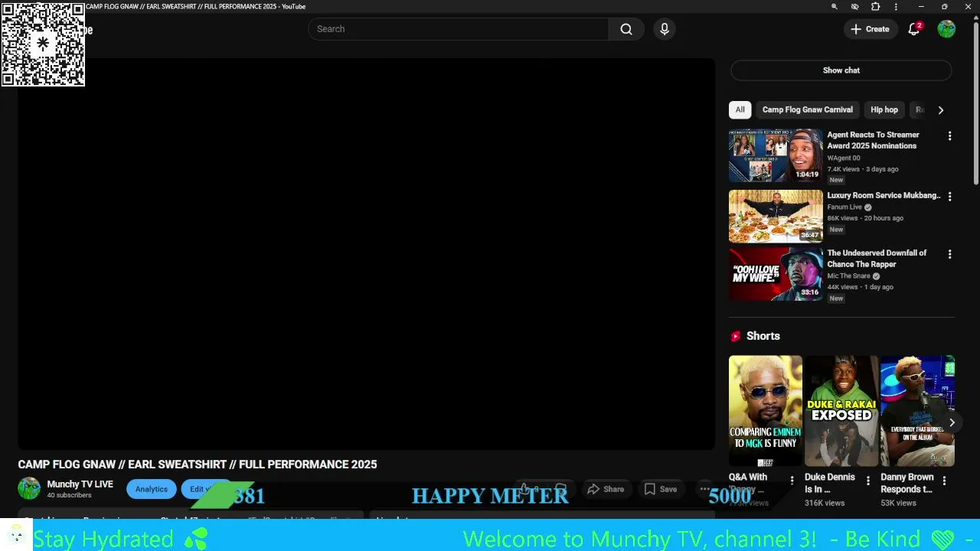
Task: Click the Shorts logo icon
Action: point(736,336)
